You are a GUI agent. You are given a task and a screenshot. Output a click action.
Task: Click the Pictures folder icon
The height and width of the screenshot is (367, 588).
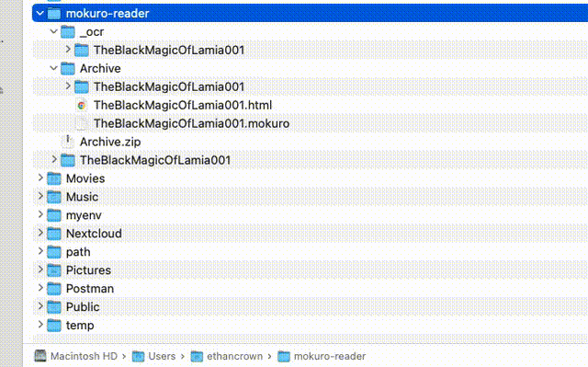[54, 270]
